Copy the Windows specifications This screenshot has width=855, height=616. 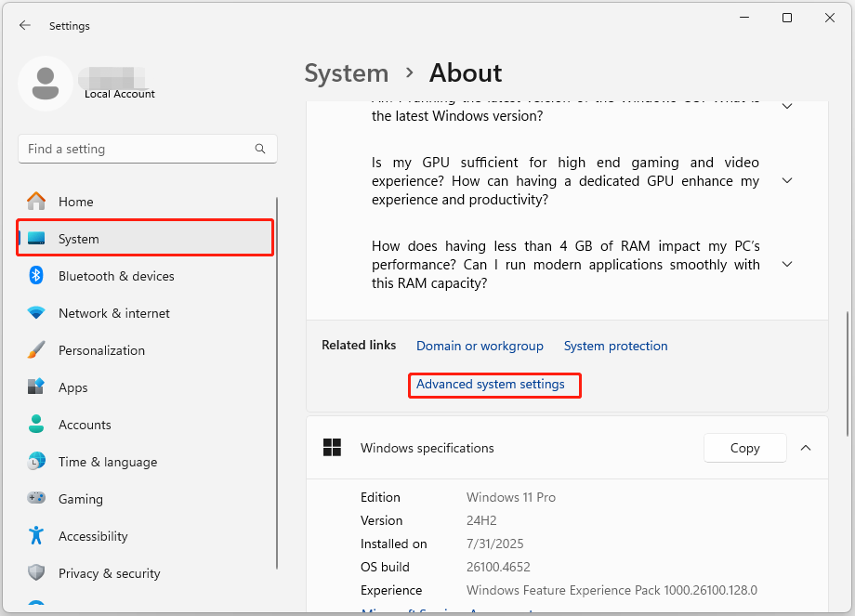pyautogui.click(x=744, y=448)
